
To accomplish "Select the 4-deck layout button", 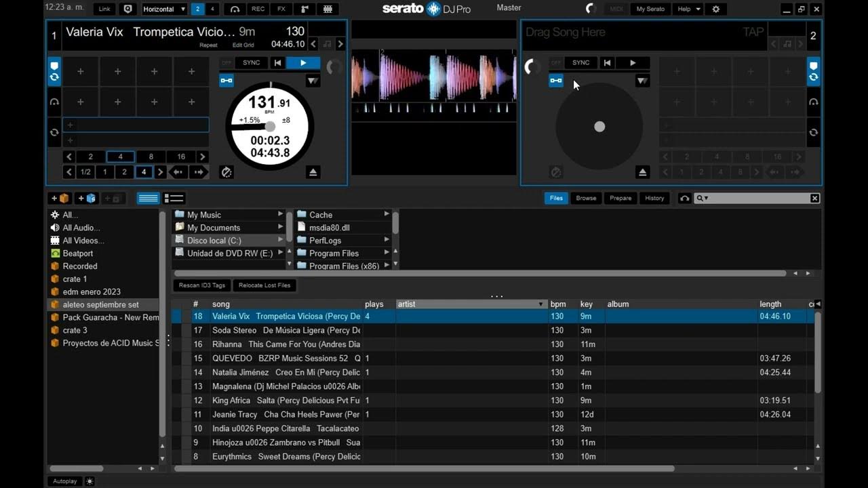I will (213, 9).
